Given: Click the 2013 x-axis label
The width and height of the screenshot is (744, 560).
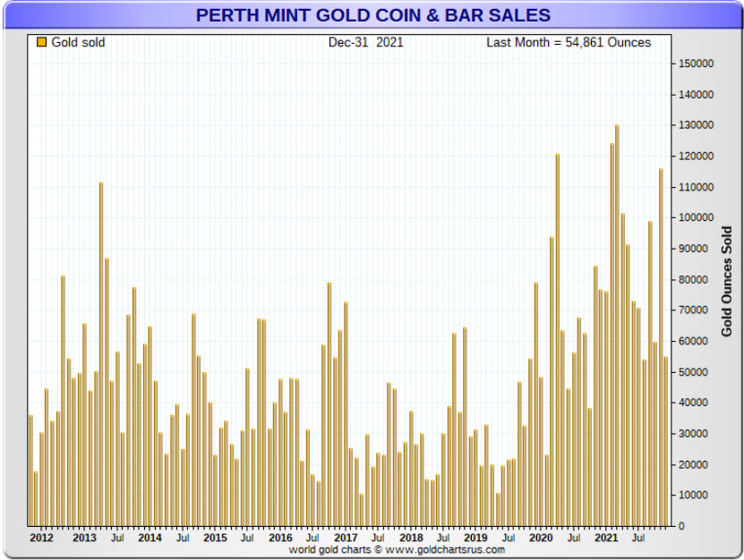Looking at the screenshot, I should 84,538.
